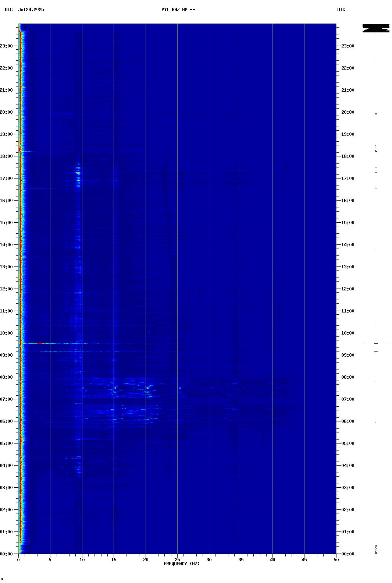Click the top-left UTC label

pyautogui.click(x=9, y=10)
